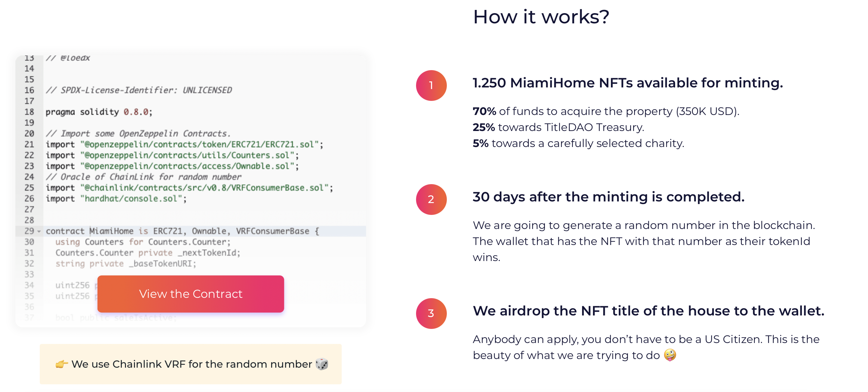Click line number 25 in the code gutter
Image resolution: width=868 pixels, height=392 pixels.
coord(29,188)
